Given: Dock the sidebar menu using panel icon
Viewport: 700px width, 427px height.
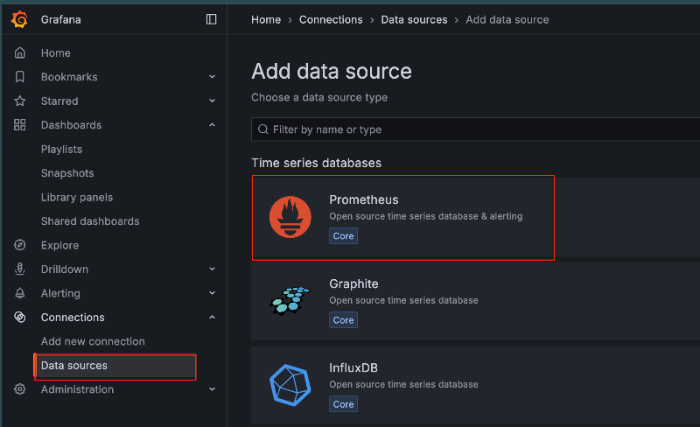Looking at the screenshot, I should click(211, 19).
